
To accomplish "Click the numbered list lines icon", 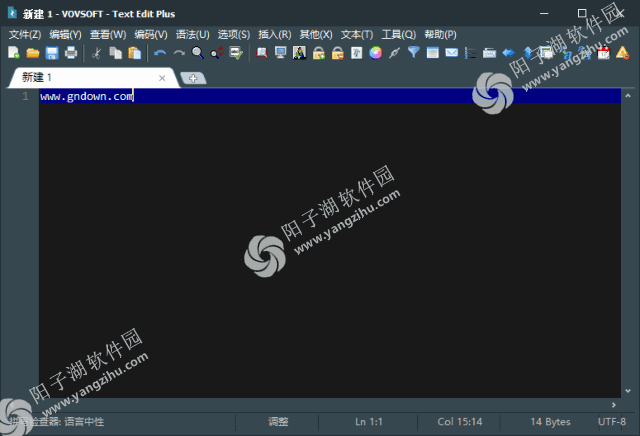I will tap(470, 53).
